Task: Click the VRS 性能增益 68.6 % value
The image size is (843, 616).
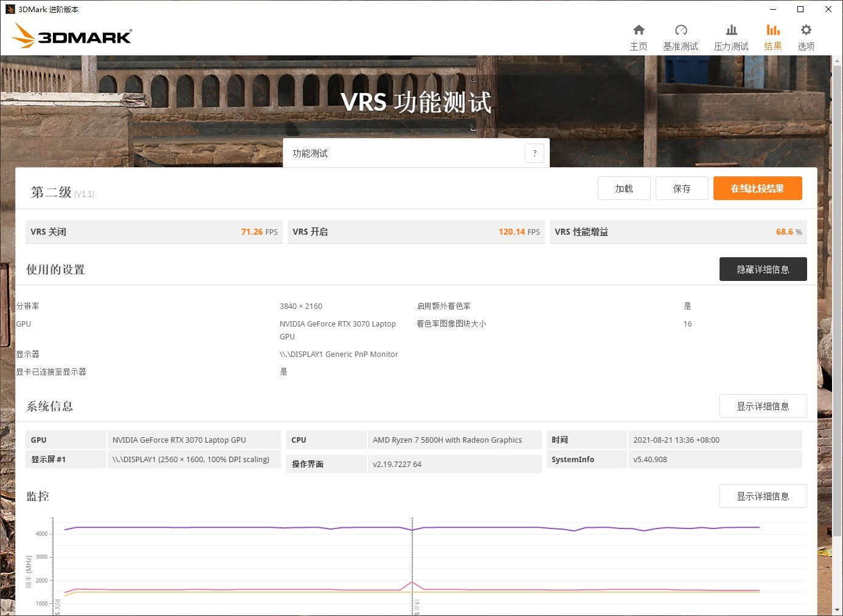Action: (678, 232)
